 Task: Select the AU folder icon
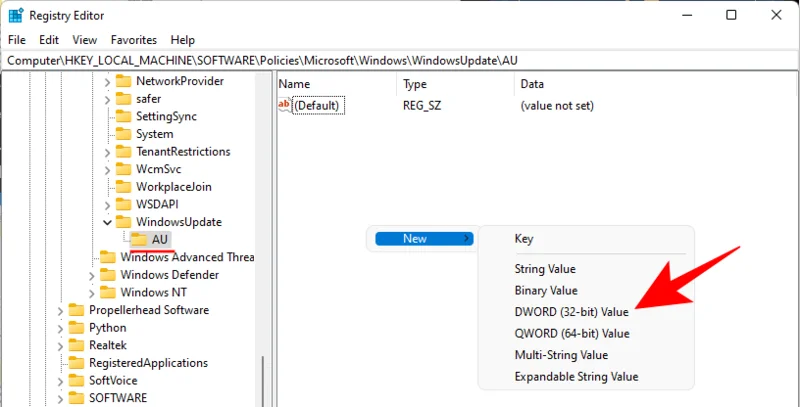coord(137,239)
